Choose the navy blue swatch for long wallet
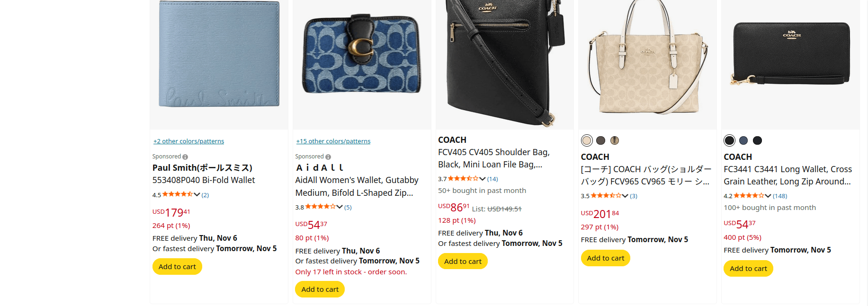Image resolution: width=868 pixels, height=306 pixels. 743,140
